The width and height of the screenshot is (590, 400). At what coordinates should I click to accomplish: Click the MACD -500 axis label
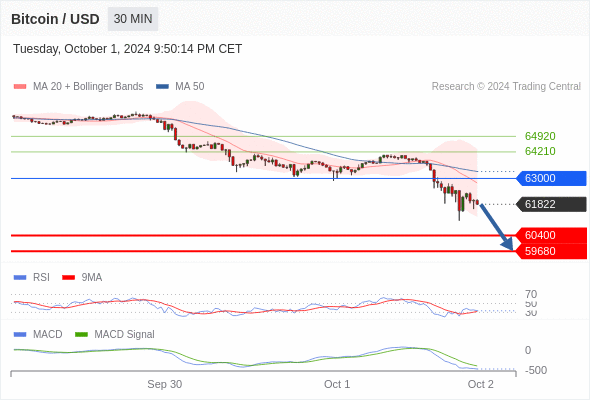[x=536, y=370]
